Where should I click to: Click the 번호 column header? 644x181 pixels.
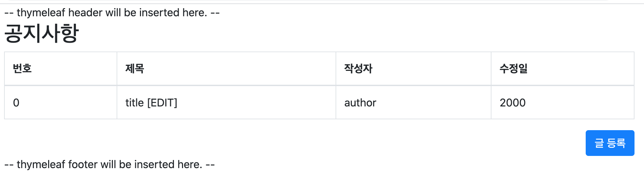(22, 68)
